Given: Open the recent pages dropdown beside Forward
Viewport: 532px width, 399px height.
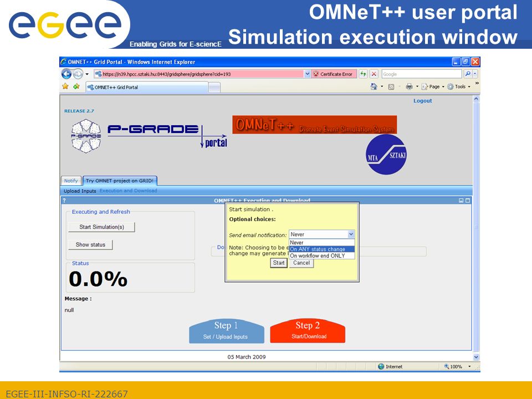Looking at the screenshot, I should click(x=87, y=74).
